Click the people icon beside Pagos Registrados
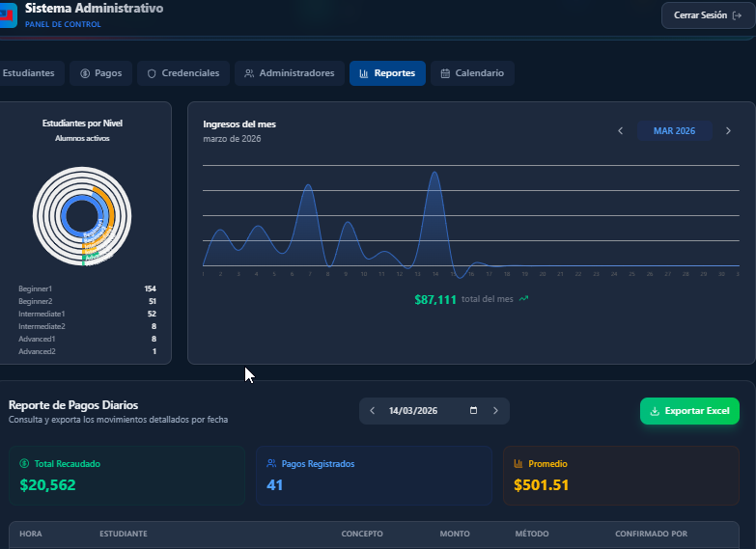 click(x=271, y=463)
